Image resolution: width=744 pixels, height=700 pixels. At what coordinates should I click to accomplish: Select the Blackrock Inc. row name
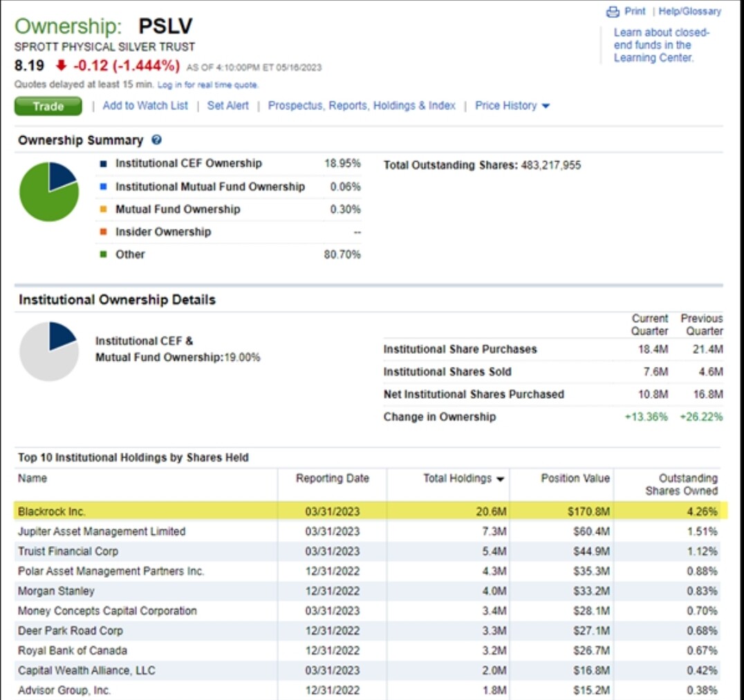(52, 511)
